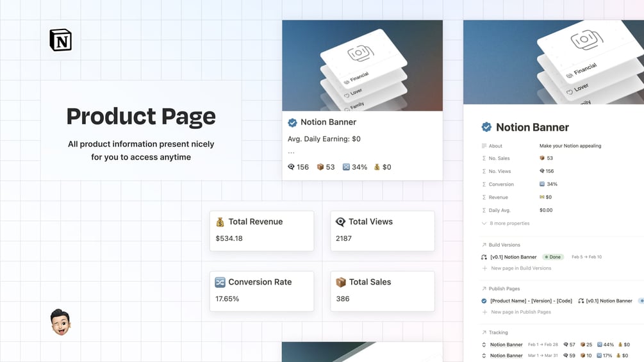
Task: Open the Notion Banner card title
Action: (328, 122)
